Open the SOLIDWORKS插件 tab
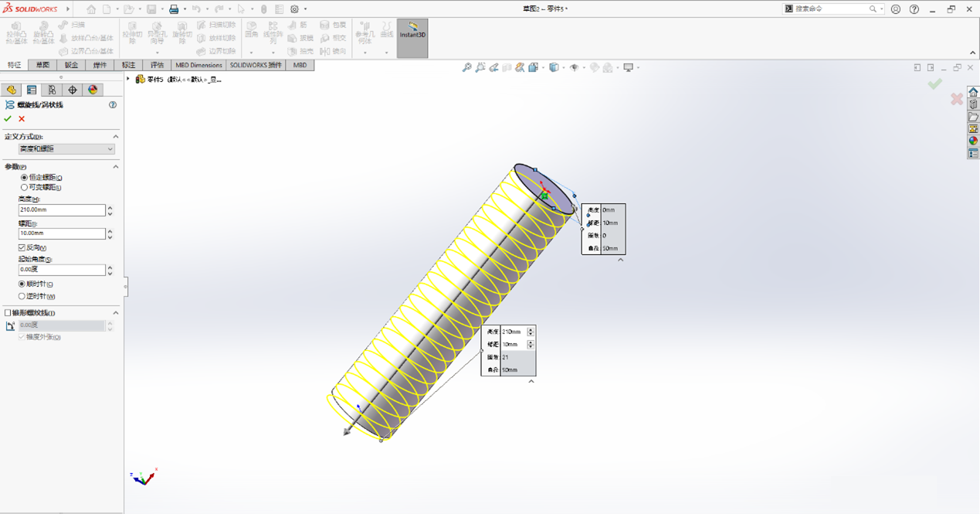 (x=255, y=65)
